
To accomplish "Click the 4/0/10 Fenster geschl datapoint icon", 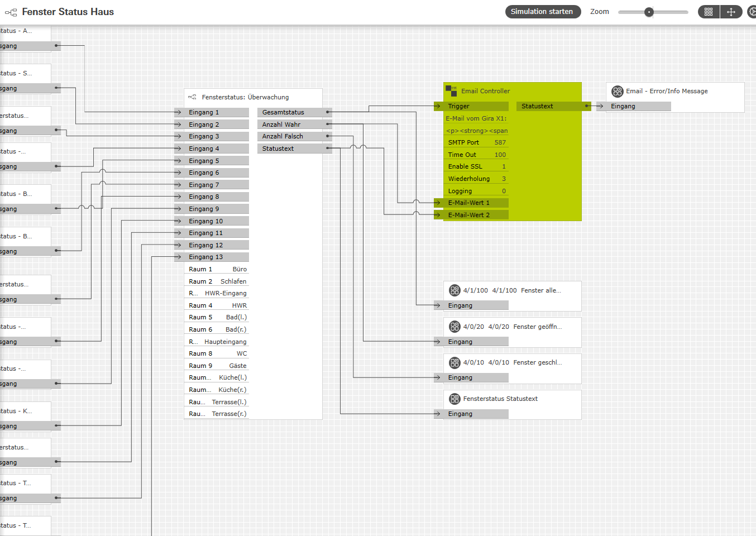I will pos(454,363).
